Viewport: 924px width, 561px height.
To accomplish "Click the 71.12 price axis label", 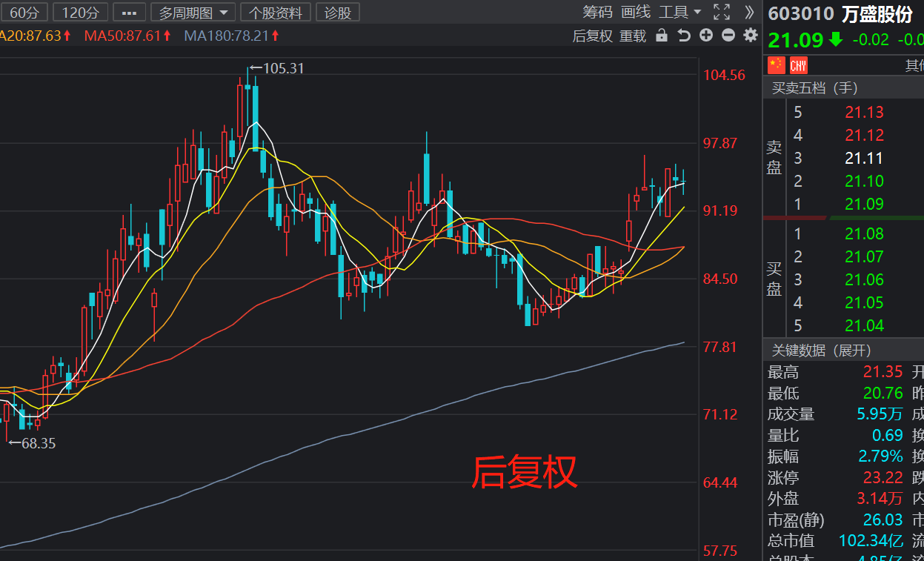I will click(x=720, y=414).
